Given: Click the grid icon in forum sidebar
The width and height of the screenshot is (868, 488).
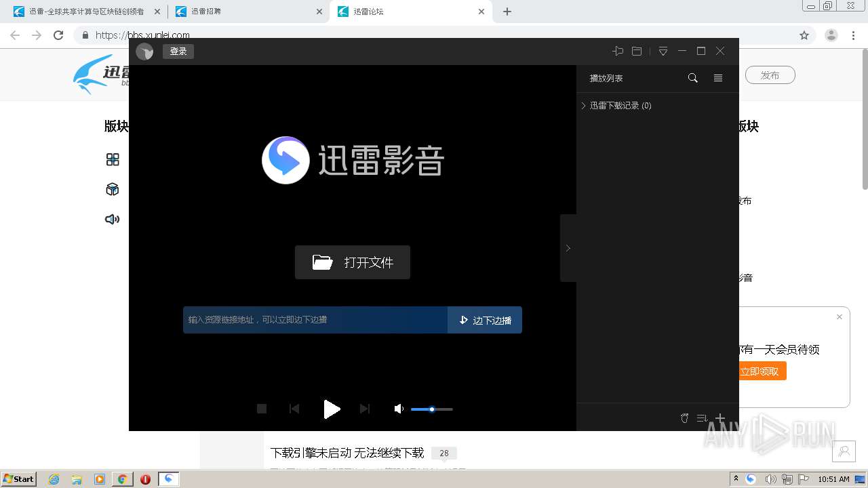Looking at the screenshot, I should (113, 159).
